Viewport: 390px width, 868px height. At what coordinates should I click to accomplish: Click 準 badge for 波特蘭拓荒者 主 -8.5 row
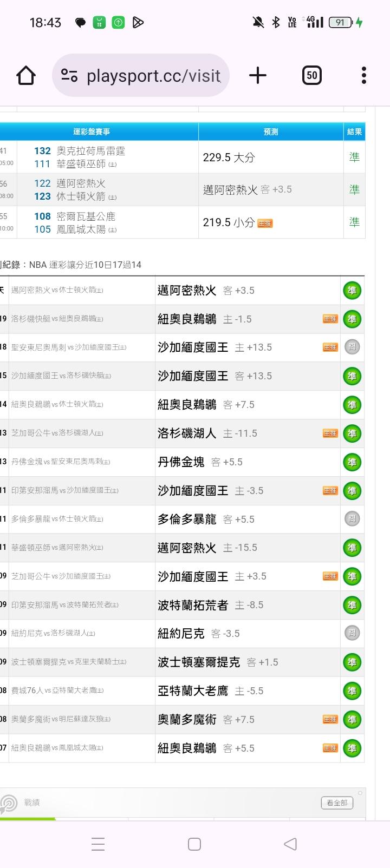coord(352,605)
